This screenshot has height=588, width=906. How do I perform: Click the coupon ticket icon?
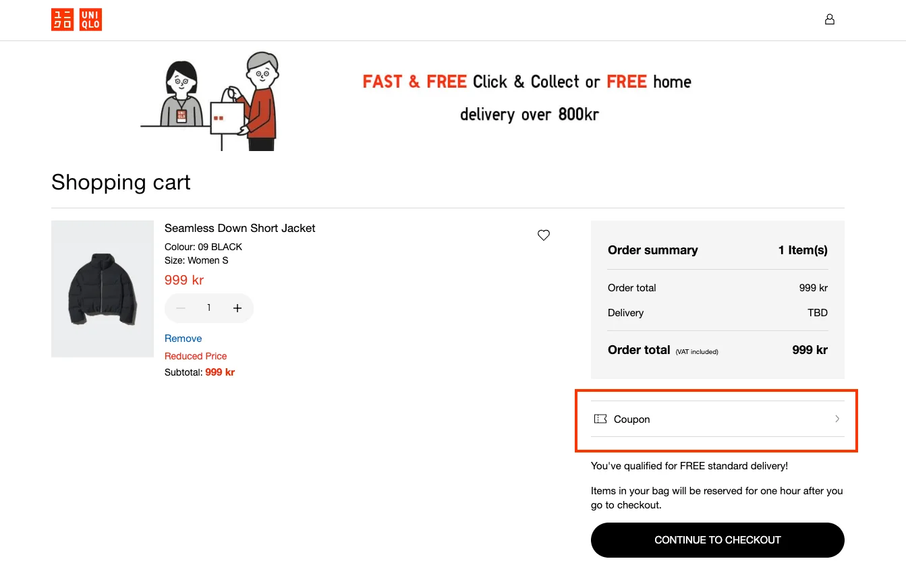click(600, 419)
